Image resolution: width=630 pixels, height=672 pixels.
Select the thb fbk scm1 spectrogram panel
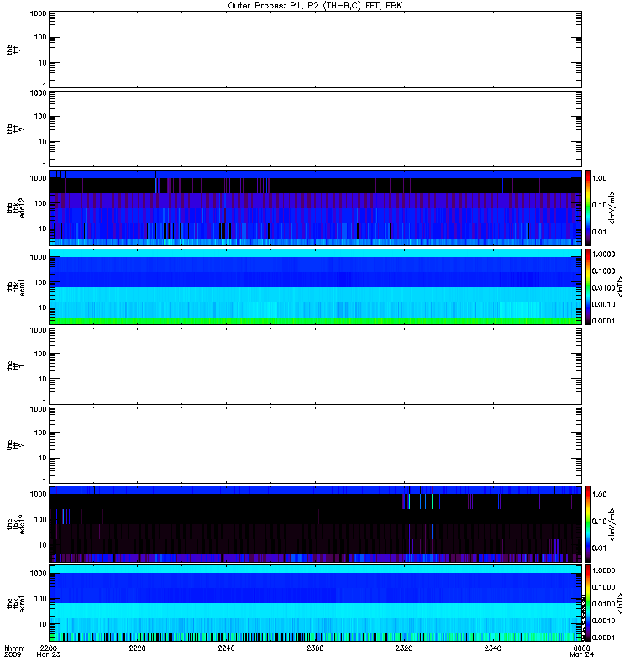pyautogui.click(x=315, y=286)
